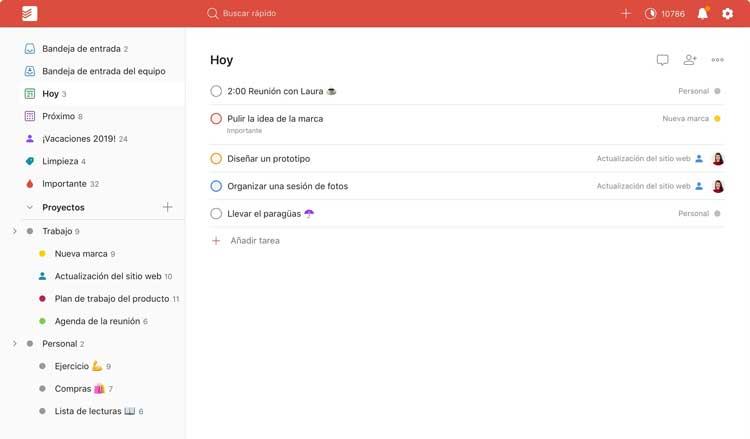The height and width of the screenshot is (439, 750).
Task: Click the team inbox icon
Action: 30,71
